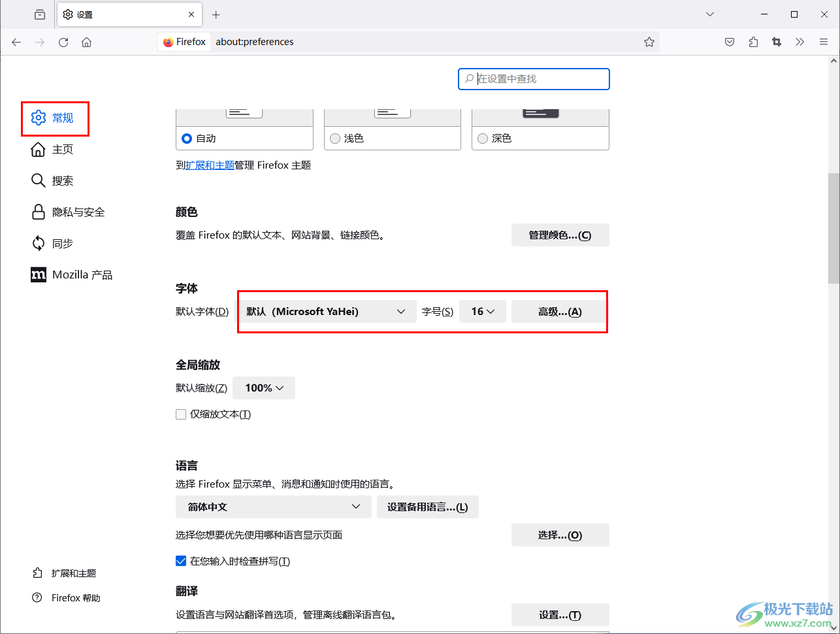Open the 字号 16 size dropdown
The image size is (840, 634).
tap(483, 312)
